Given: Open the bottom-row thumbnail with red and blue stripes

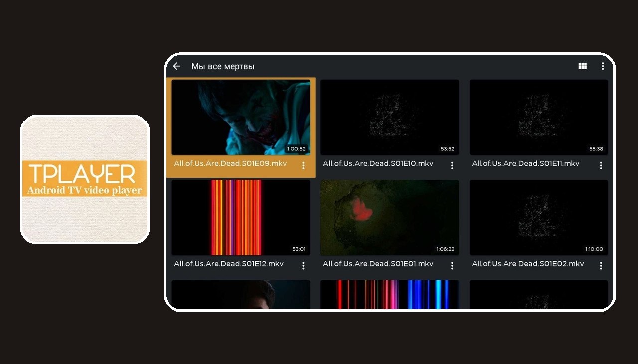Looking at the screenshot, I should tap(390, 294).
